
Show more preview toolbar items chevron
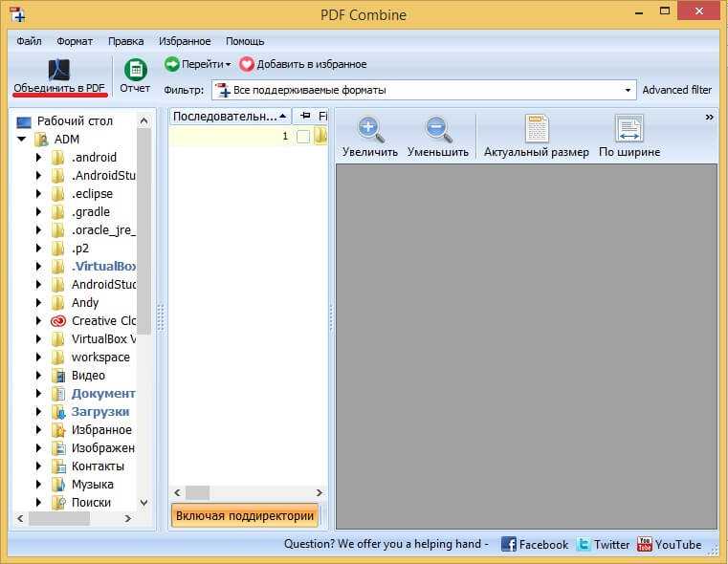click(x=709, y=117)
